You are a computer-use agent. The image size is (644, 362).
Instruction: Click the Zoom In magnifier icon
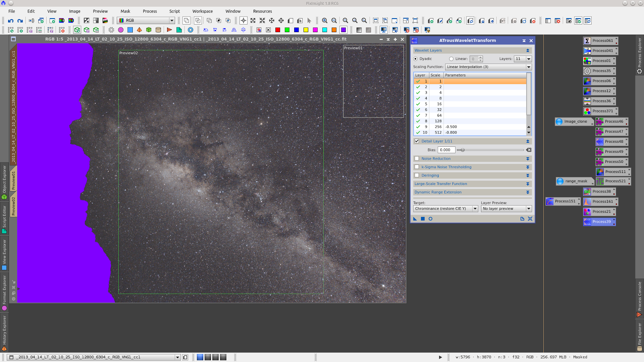324,21
